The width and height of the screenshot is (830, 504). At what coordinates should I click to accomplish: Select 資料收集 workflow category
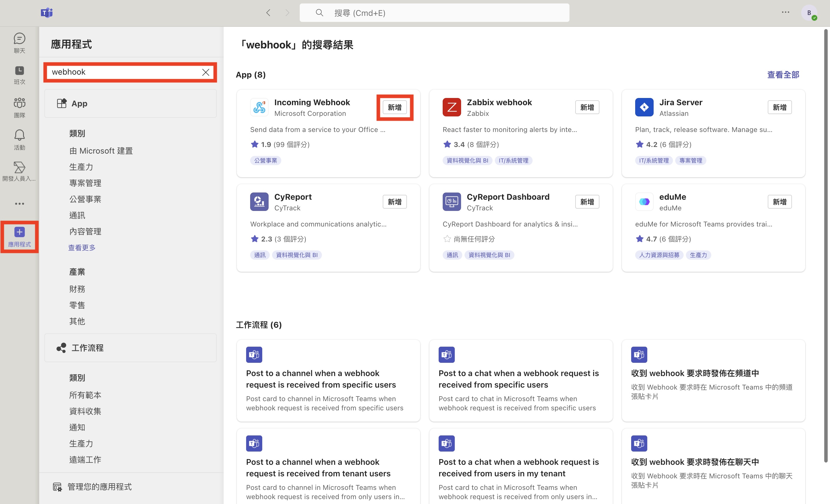click(85, 411)
